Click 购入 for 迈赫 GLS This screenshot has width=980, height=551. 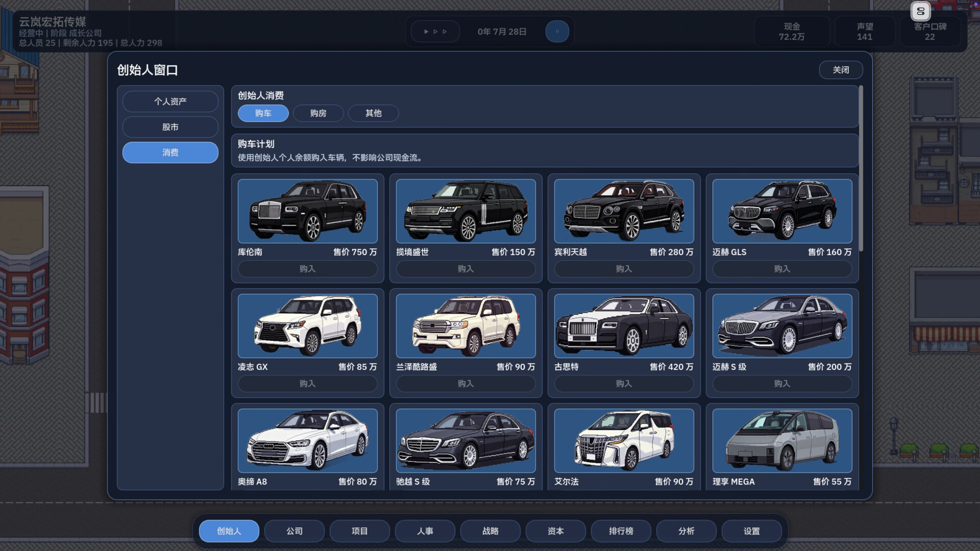[x=782, y=269]
